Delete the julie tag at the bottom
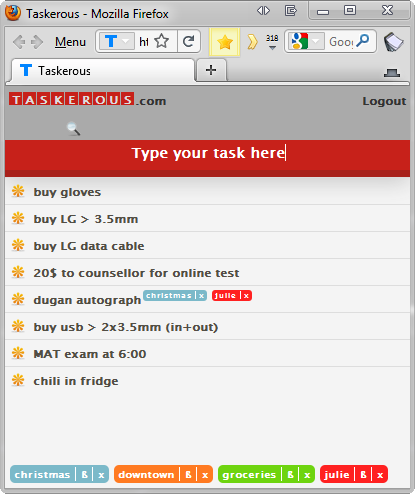The image size is (415, 494). [x=380, y=475]
